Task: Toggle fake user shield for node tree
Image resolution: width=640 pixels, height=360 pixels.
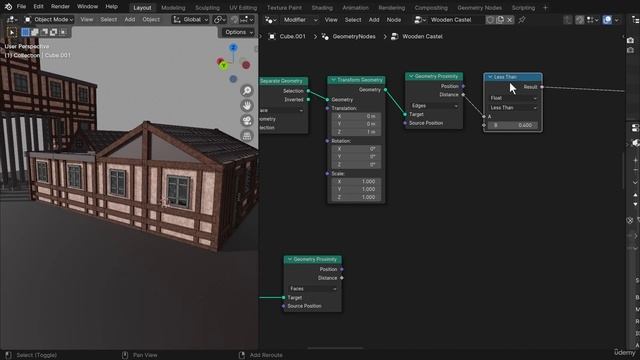Action: tap(490, 20)
